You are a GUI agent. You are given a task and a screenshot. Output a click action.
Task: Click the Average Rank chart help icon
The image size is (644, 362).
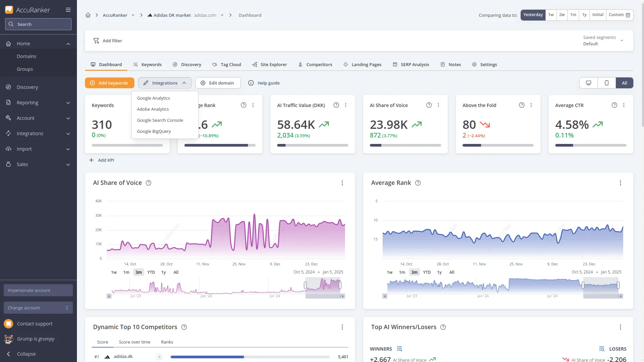418,183
